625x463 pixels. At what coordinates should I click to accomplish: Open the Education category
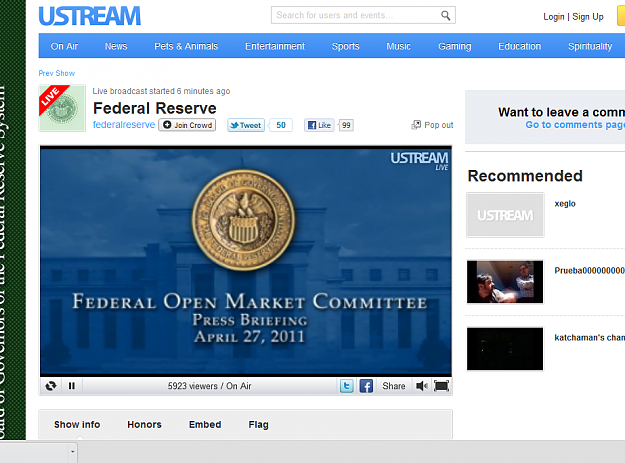pyautogui.click(x=519, y=46)
